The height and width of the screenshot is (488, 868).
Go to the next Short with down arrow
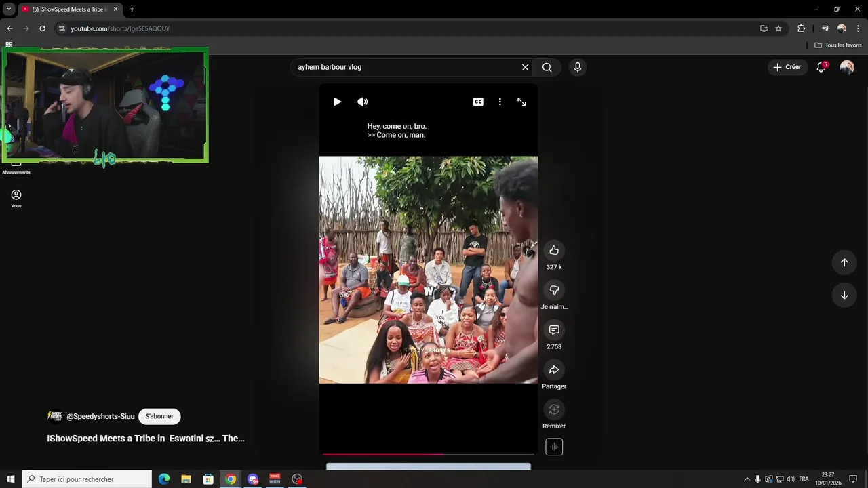[x=844, y=295]
